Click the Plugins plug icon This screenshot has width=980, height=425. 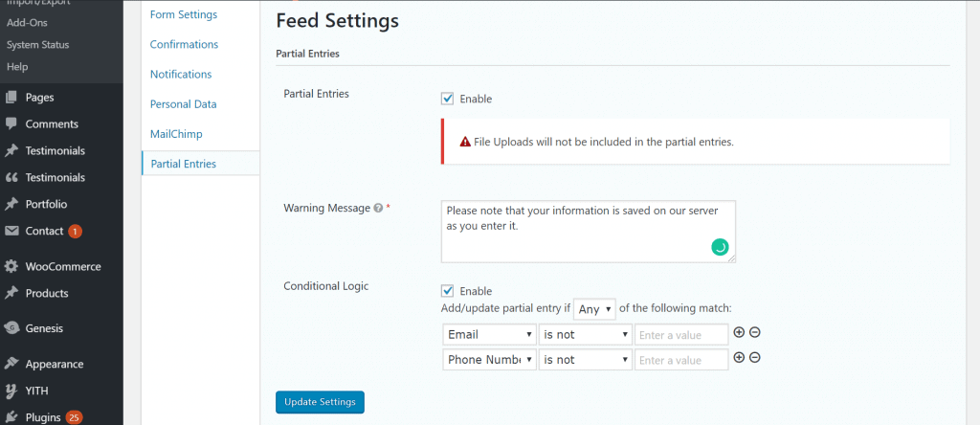tap(11, 417)
